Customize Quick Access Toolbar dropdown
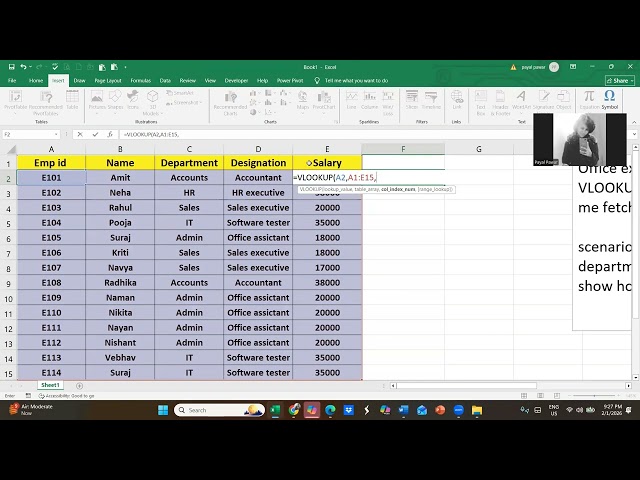Image resolution: width=640 pixels, height=480 pixels. pos(125,67)
